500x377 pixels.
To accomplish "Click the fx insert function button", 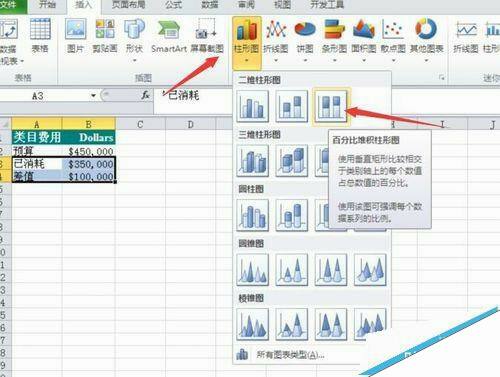I will coord(145,96).
